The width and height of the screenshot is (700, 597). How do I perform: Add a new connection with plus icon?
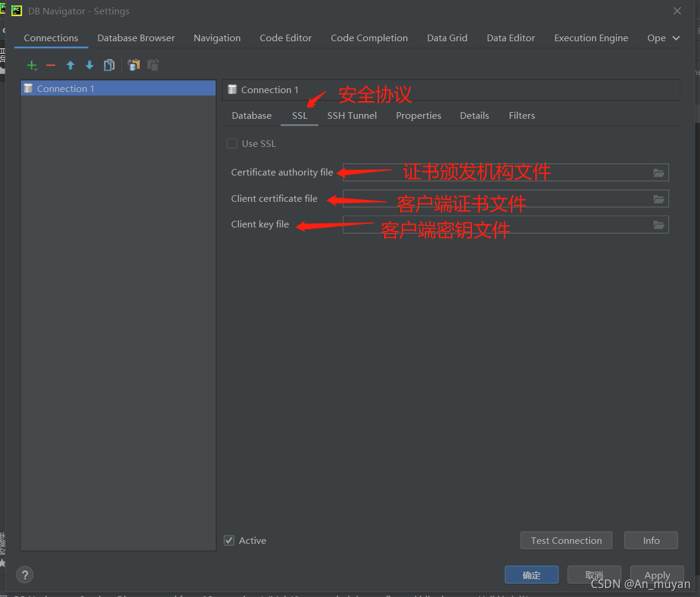click(32, 66)
